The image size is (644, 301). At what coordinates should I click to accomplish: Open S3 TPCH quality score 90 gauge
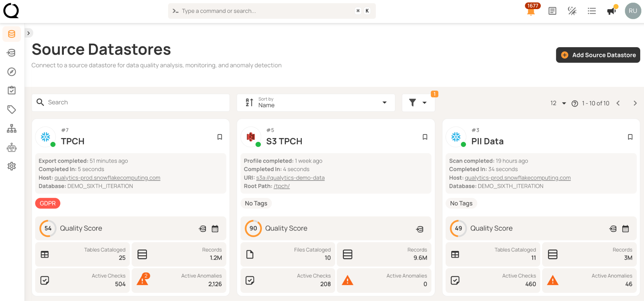point(253,228)
